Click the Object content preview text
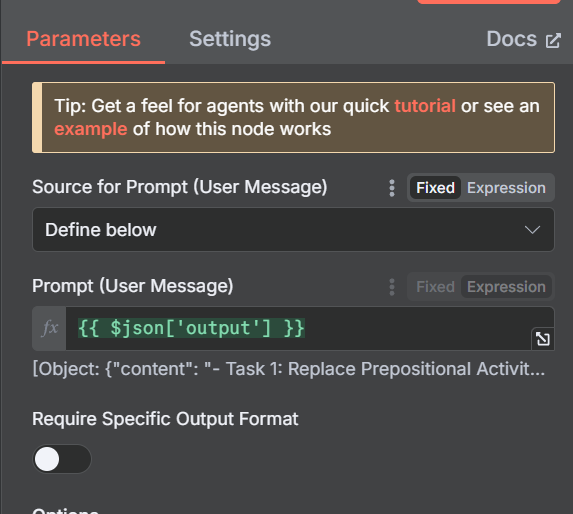The width and height of the screenshot is (573, 514). pyautogui.click(x=289, y=369)
